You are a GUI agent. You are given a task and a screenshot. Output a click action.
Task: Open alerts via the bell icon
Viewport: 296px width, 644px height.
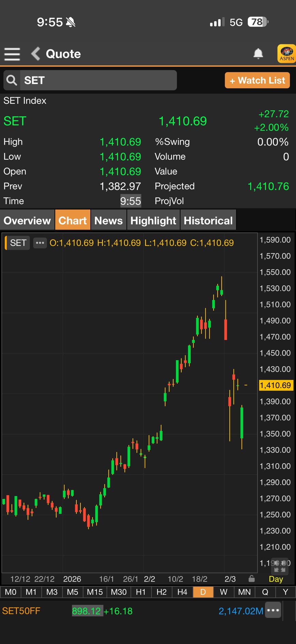[x=258, y=54]
